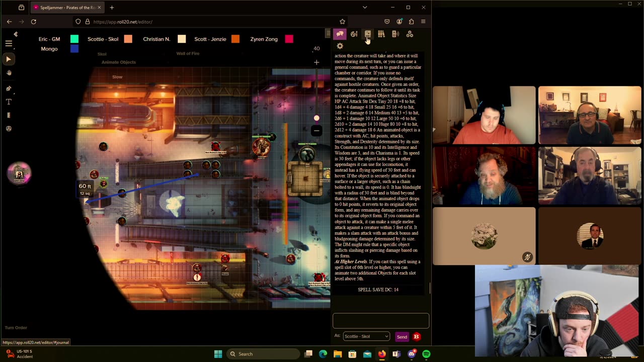Activate the pan hand tool
Viewport: 644px width, 362px height.
9,73
